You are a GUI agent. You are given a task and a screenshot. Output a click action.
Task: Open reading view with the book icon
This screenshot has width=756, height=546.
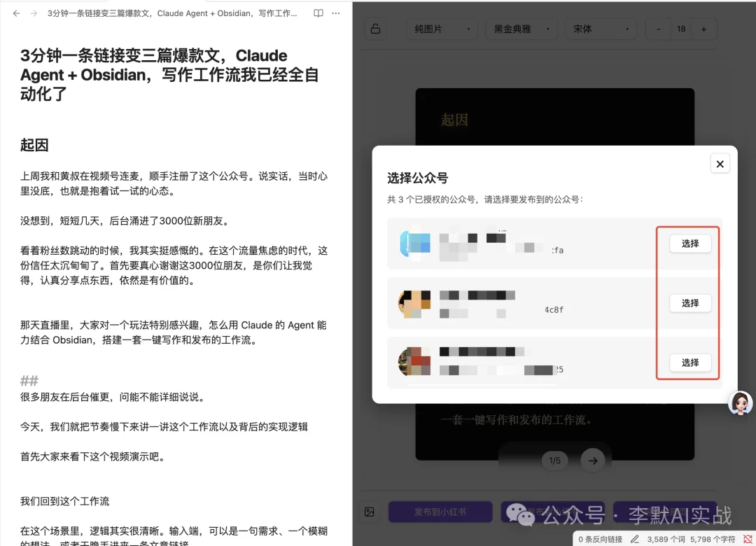click(318, 13)
